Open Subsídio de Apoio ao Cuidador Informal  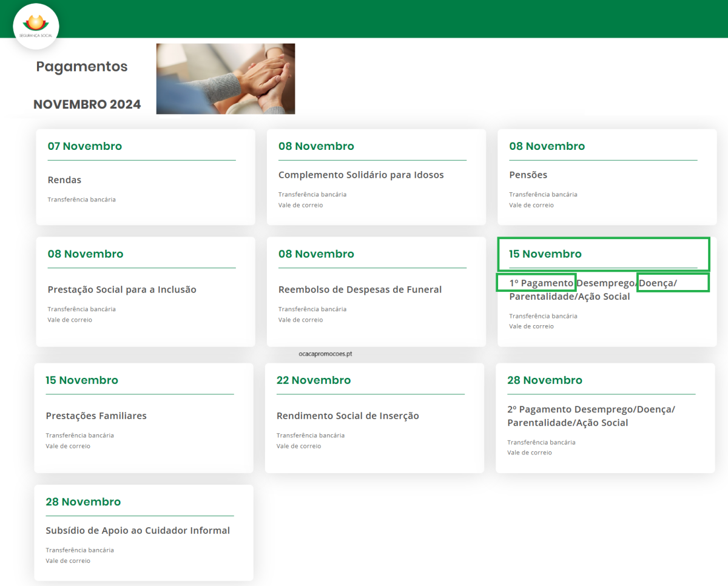(138, 531)
